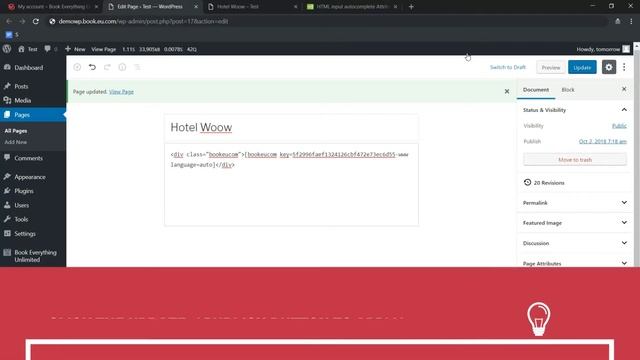640x360 pixels.
Task: Open Book Everything Unlimited menu
Action: [35, 256]
